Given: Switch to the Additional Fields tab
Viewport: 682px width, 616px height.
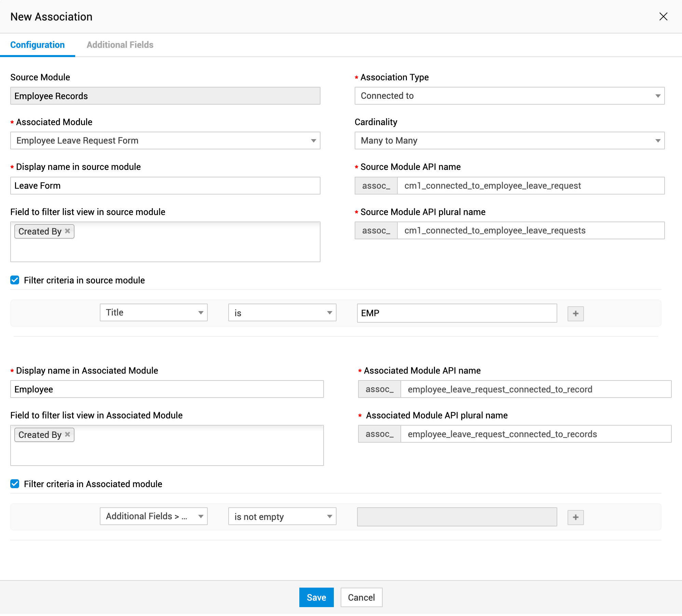Looking at the screenshot, I should click(120, 45).
